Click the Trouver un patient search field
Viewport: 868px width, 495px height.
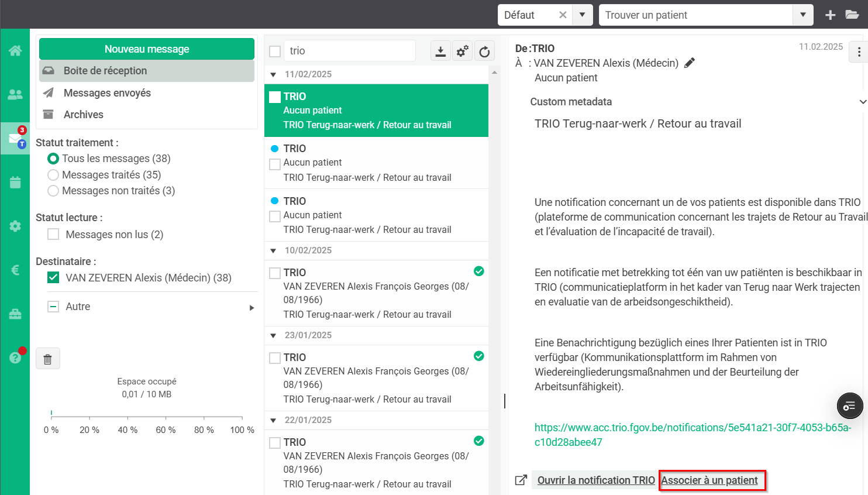point(696,15)
